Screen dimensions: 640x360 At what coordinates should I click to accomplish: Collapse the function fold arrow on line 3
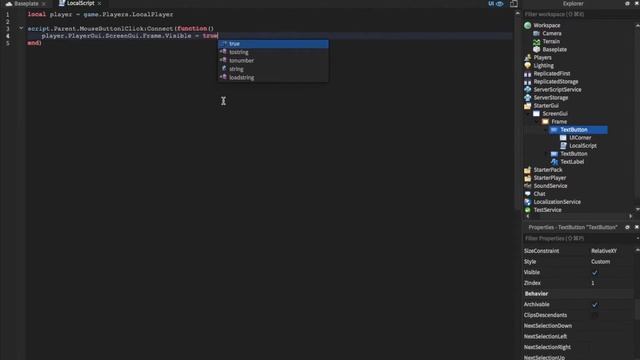[21, 29]
